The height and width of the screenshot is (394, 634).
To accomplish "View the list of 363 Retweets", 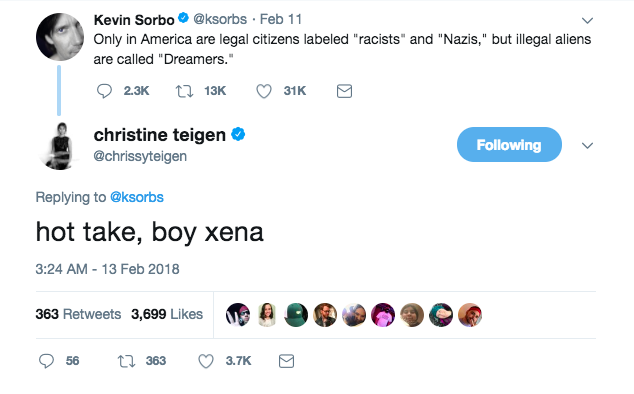I will (x=78, y=314).
